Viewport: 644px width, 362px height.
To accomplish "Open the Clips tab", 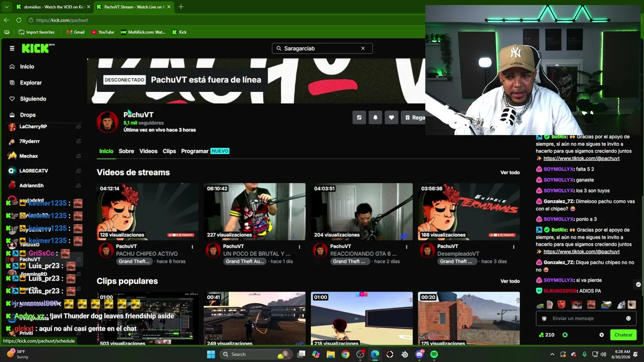I will [x=169, y=151].
